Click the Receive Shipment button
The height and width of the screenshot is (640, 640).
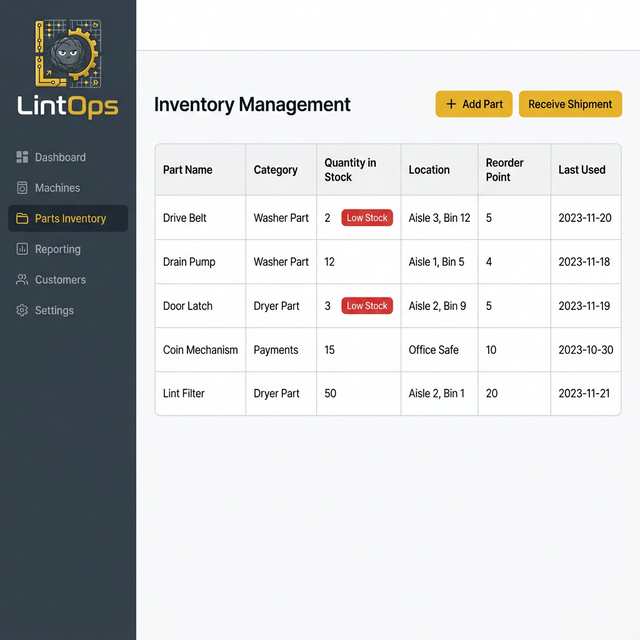pyautogui.click(x=570, y=104)
